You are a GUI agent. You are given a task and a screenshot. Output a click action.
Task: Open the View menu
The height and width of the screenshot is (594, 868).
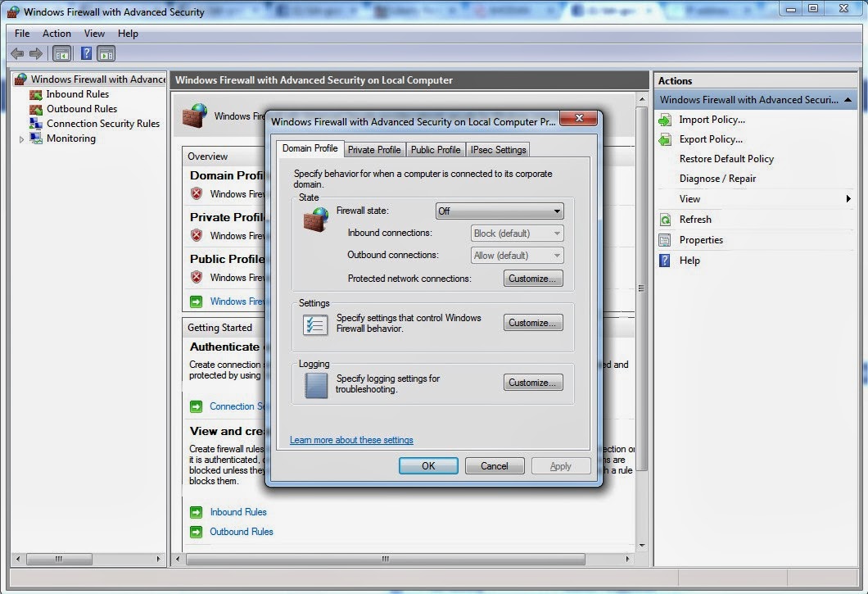(x=94, y=34)
